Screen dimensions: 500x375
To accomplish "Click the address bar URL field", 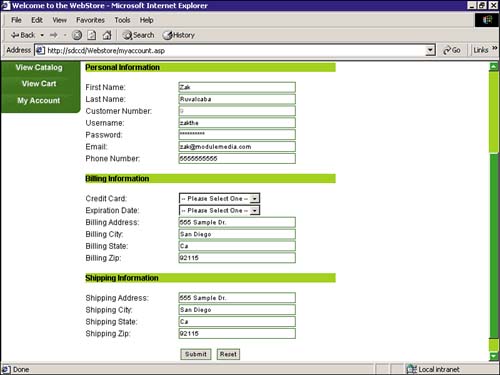I will [x=236, y=50].
